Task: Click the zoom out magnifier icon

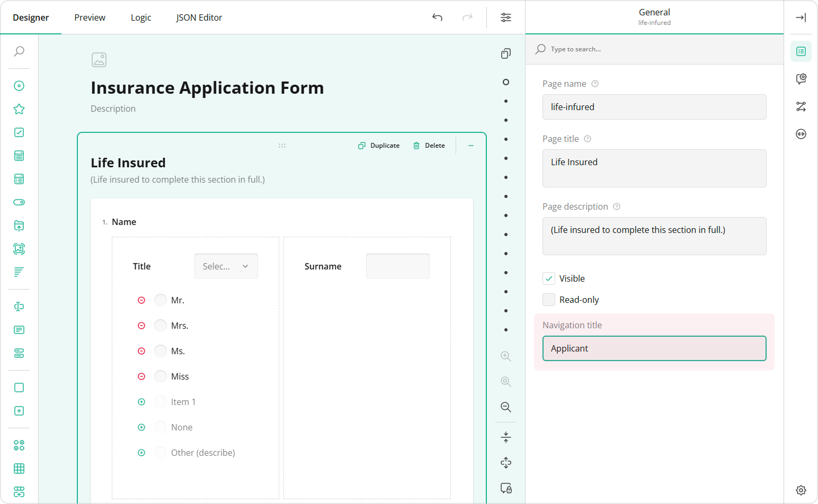Action: tap(506, 407)
